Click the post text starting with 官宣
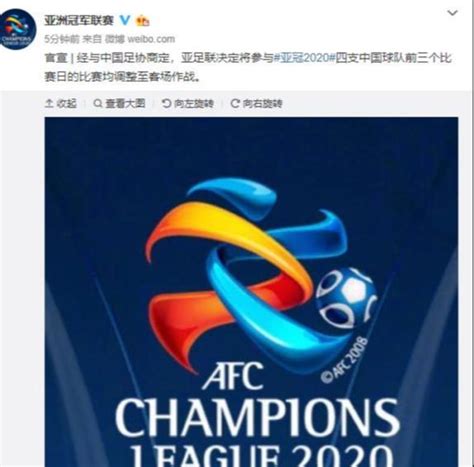 (248, 67)
